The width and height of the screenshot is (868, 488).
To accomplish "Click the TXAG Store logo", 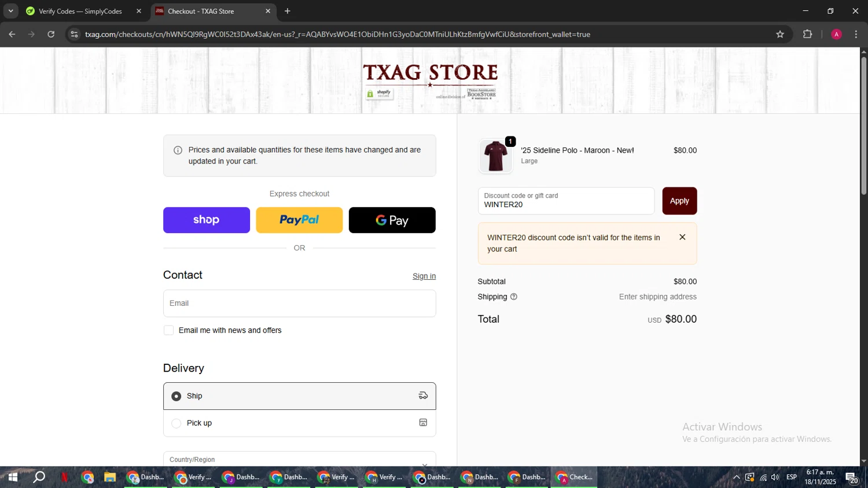I will 431,73.
